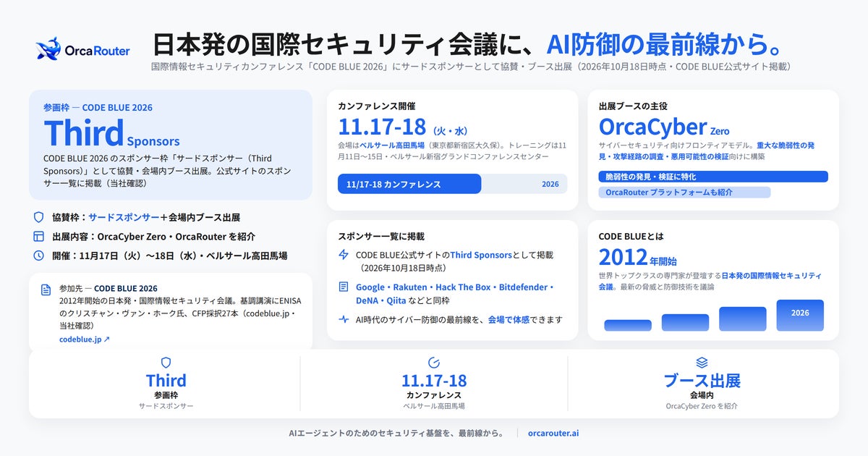868x456 pixels.
Task: Click the list icon beside Google・Rakuten
Action: [344, 287]
